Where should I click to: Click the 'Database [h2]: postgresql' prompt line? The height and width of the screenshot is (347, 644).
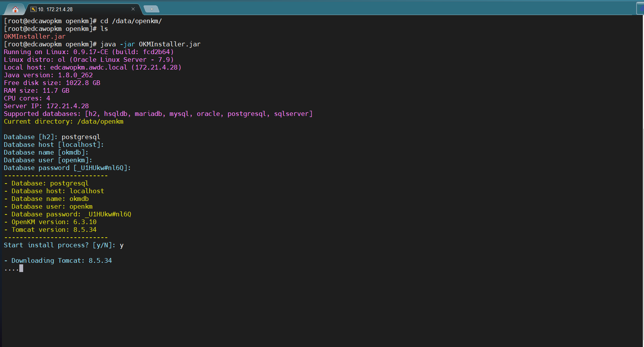pos(52,137)
